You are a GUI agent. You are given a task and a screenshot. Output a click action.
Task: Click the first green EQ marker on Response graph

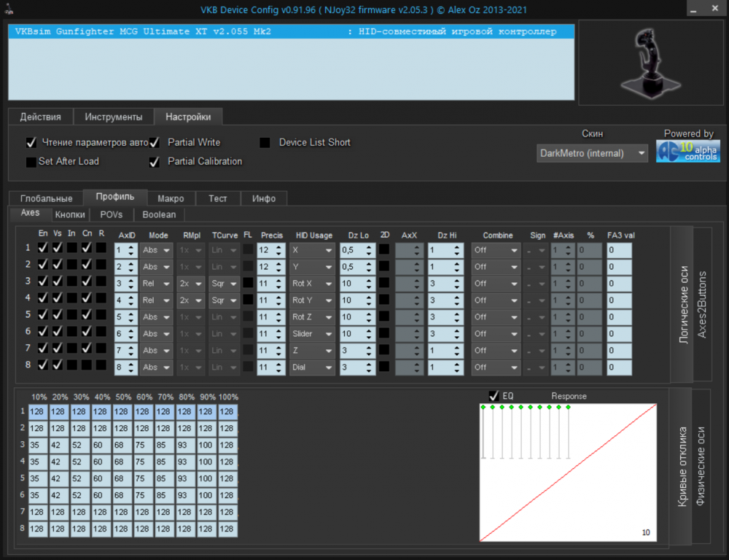(x=483, y=407)
